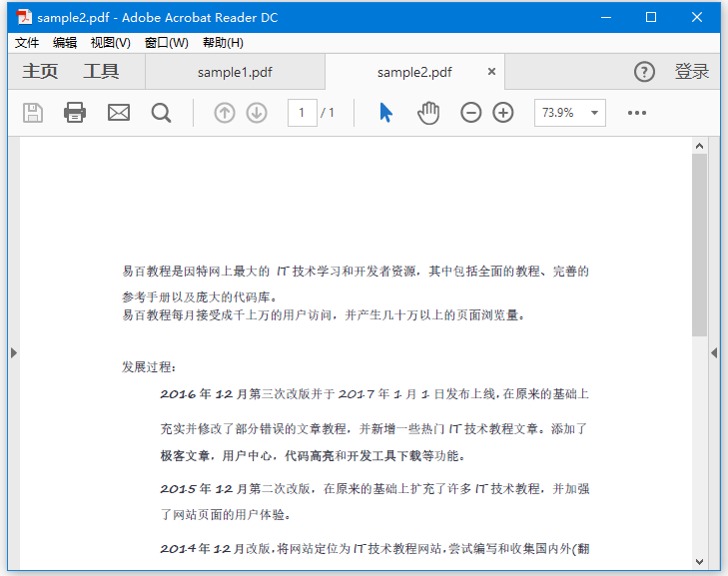
Task: Open the 编辑 menu
Action: coord(65,43)
